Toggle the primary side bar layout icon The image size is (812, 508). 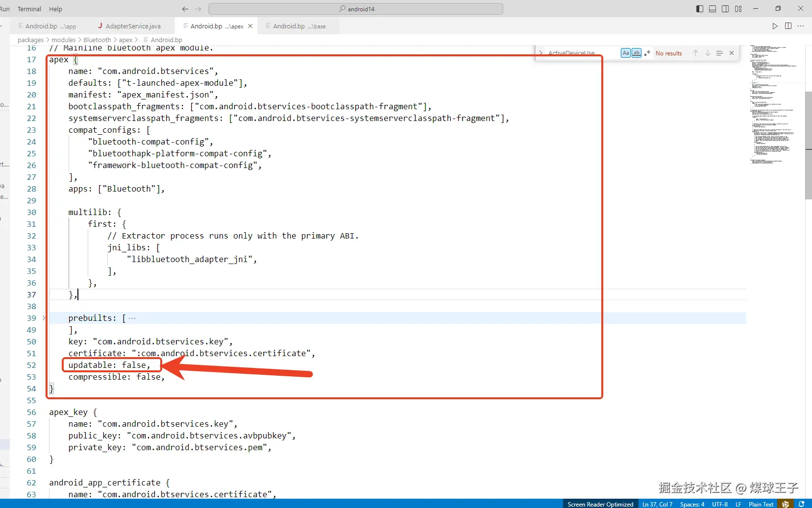pyautogui.click(x=700, y=9)
